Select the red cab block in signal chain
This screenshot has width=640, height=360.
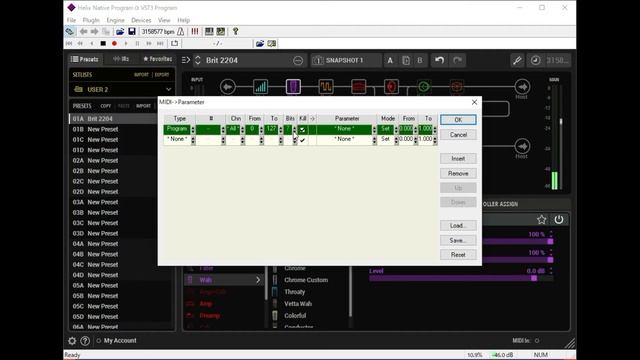click(391, 87)
